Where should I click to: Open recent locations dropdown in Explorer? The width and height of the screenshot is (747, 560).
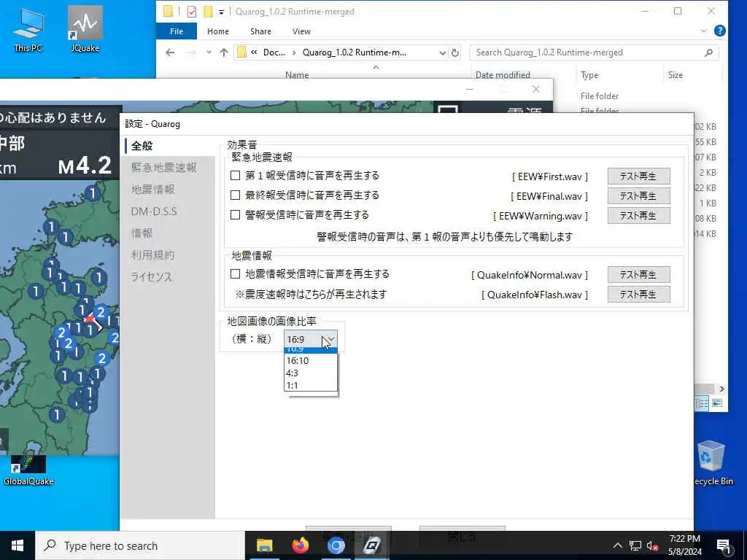tap(209, 52)
